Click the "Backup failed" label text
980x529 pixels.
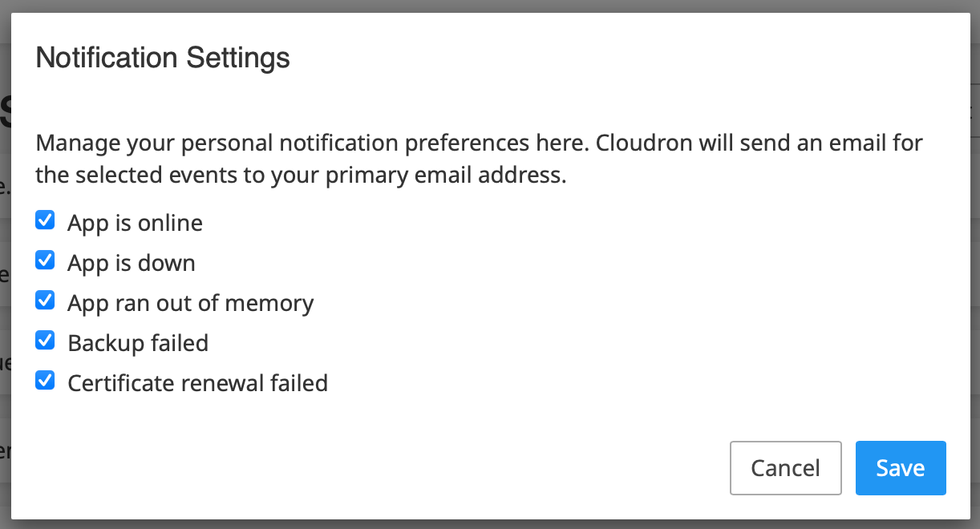tap(138, 343)
